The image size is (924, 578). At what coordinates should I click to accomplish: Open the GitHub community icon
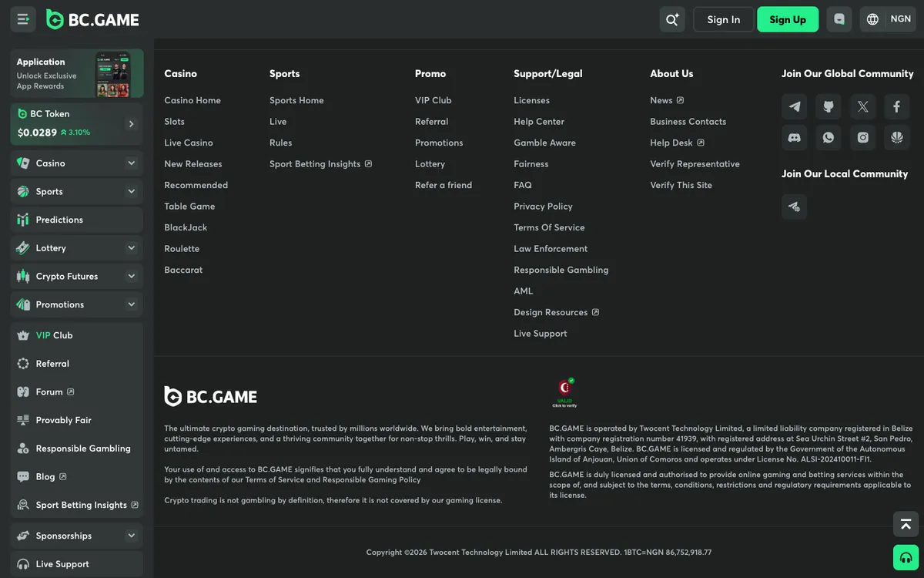pos(829,106)
